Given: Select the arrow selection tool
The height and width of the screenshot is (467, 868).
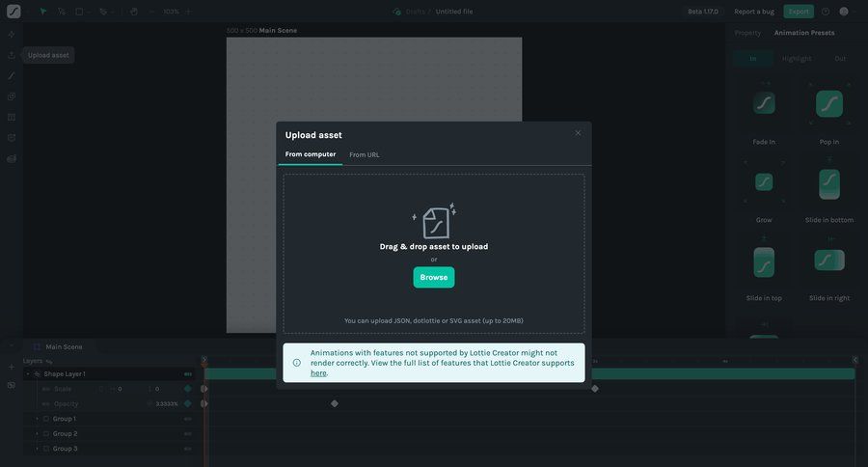Looking at the screenshot, I should pyautogui.click(x=42, y=11).
